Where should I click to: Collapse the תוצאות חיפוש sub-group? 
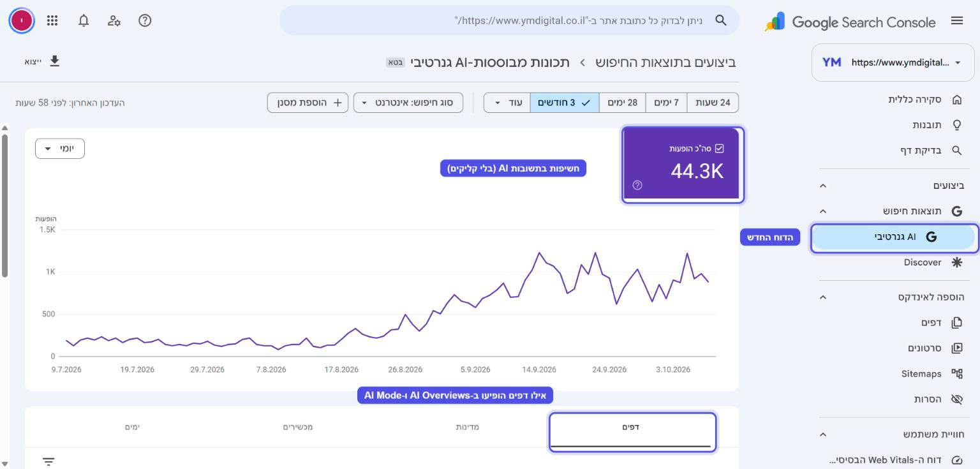(x=823, y=211)
